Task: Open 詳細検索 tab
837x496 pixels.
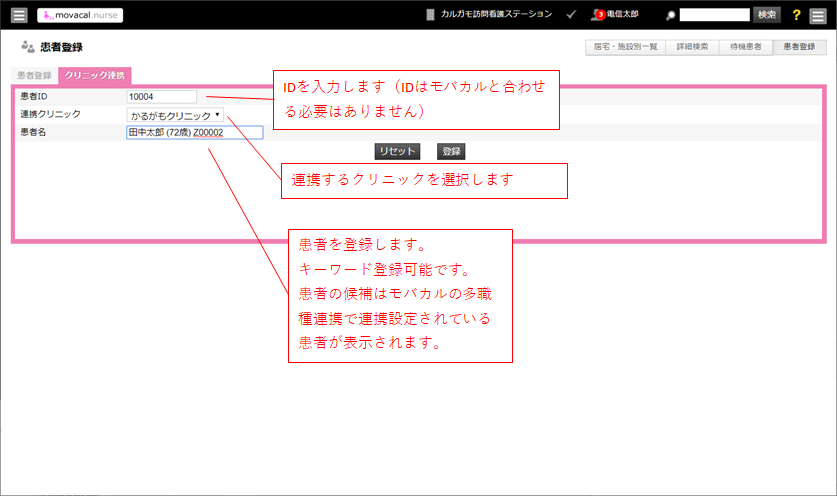Action: pyautogui.click(x=692, y=47)
